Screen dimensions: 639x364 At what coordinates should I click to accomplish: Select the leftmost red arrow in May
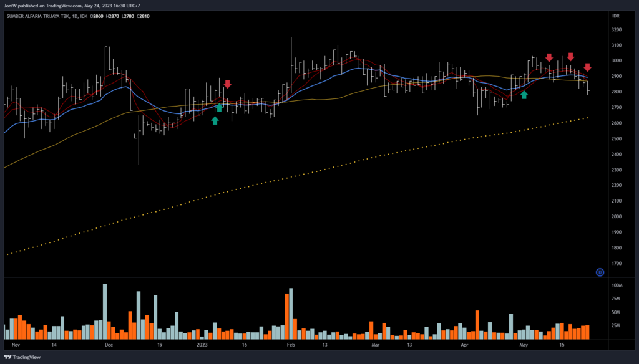(549, 58)
